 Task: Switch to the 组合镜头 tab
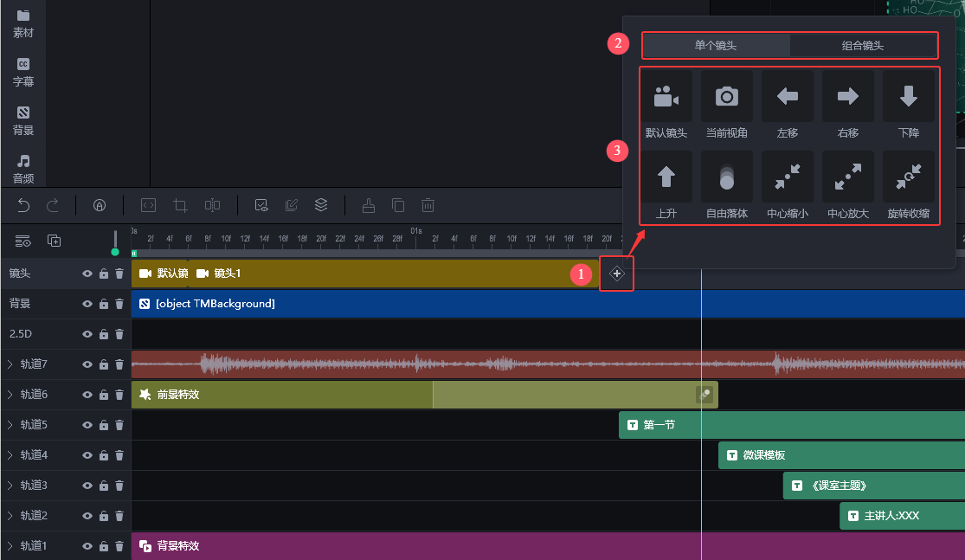[862, 45]
